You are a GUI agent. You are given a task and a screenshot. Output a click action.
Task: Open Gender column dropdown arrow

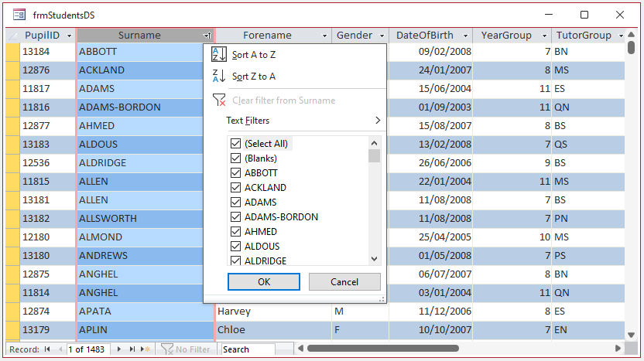pyautogui.click(x=382, y=36)
